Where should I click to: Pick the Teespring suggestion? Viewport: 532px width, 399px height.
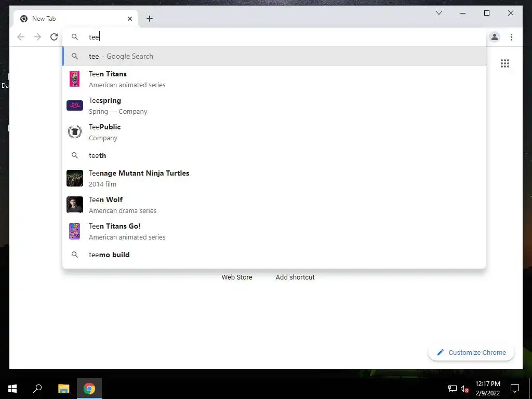(274, 105)
